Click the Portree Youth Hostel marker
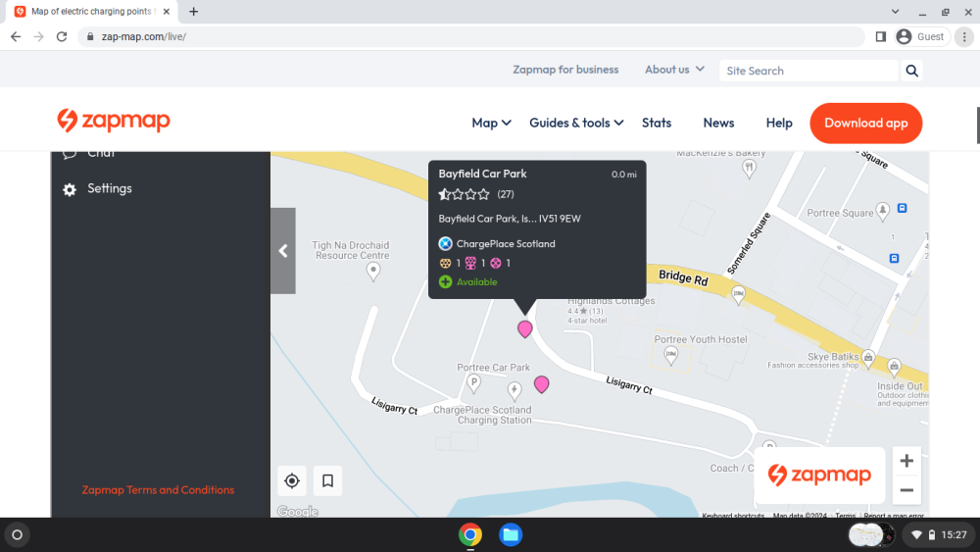This screenshot has width=980, height=552. [670, 356]
